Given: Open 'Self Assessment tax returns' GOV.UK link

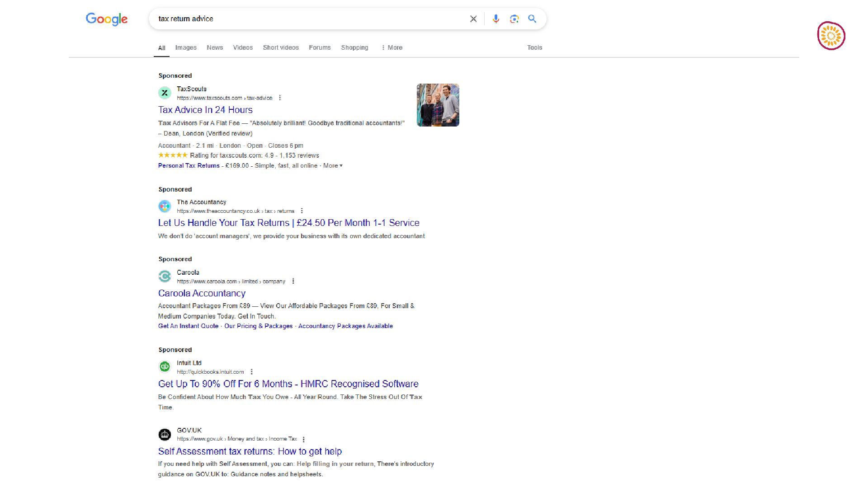Looking at the screenshot, I should point(250,451).
